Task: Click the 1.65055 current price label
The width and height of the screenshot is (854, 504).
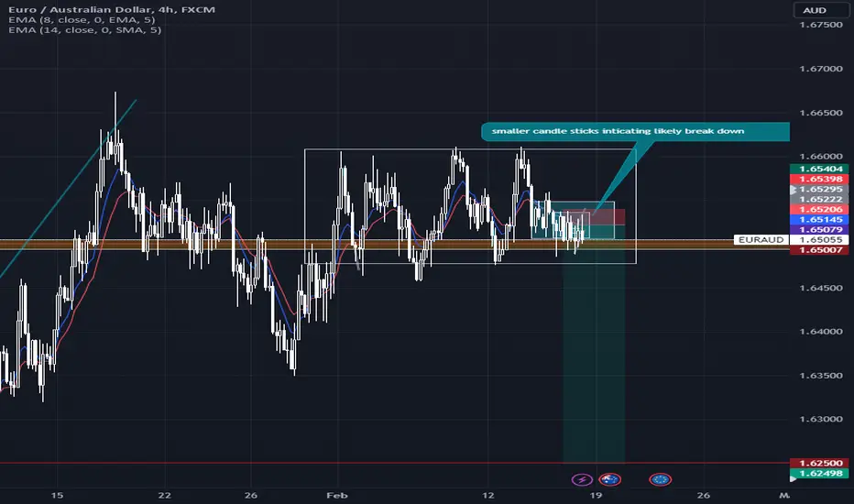Action: point(819,240)
